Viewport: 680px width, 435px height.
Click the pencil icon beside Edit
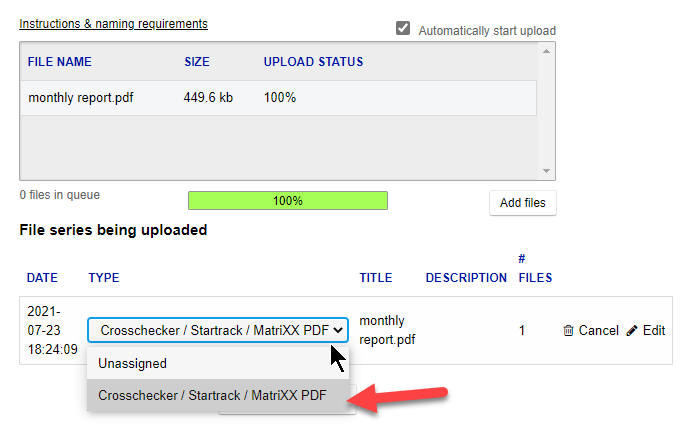pyautogui.click(x=632, y=330)
